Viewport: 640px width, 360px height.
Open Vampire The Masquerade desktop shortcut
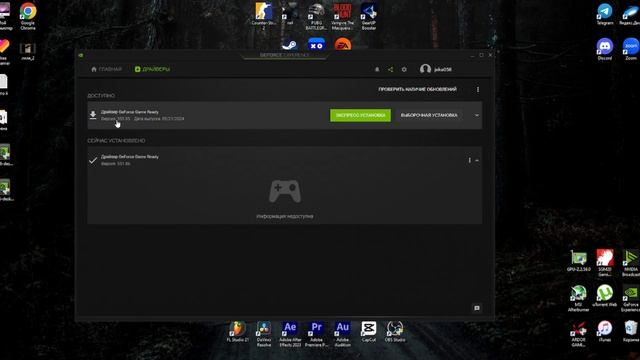tap(342, 16)
